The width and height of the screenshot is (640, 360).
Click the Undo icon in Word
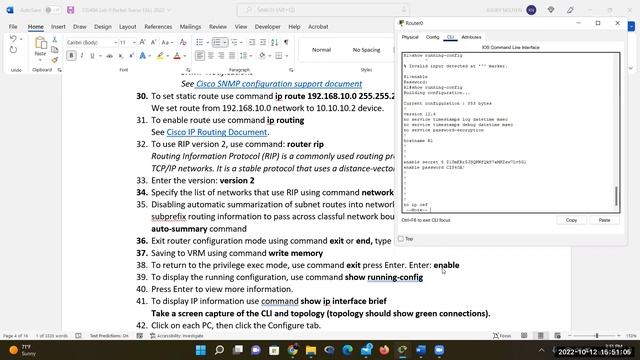pyautogui.click(x=13, y=39)
